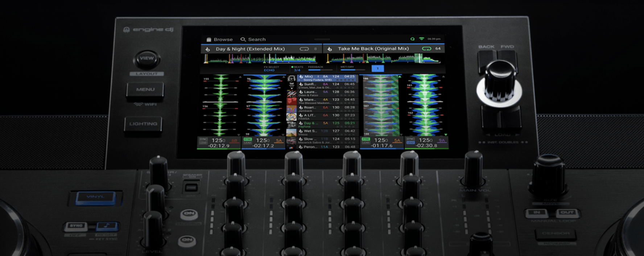Tap the green Engine connection status icon

point(412,39)
